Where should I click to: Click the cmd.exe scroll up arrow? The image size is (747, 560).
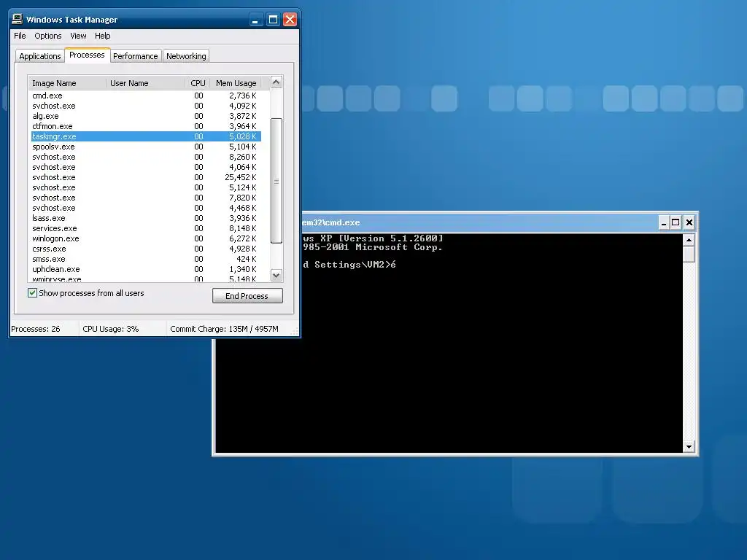tap(689, 240)
